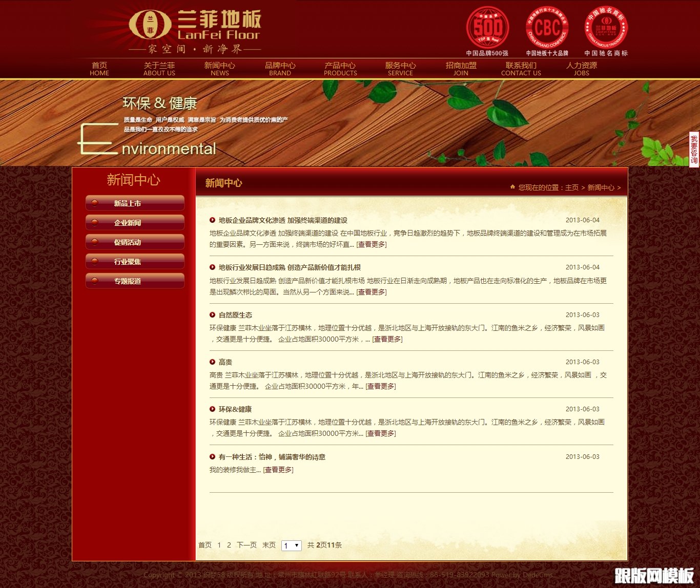Screen dimensions: 700x588
Task: Go to 招商加盟 JOIN page
Action: (461, 69)
